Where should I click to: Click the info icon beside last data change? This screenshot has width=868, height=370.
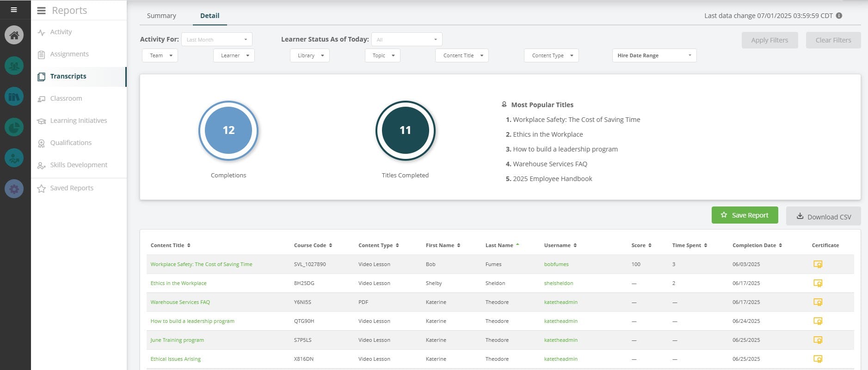[x=839, y=16]
